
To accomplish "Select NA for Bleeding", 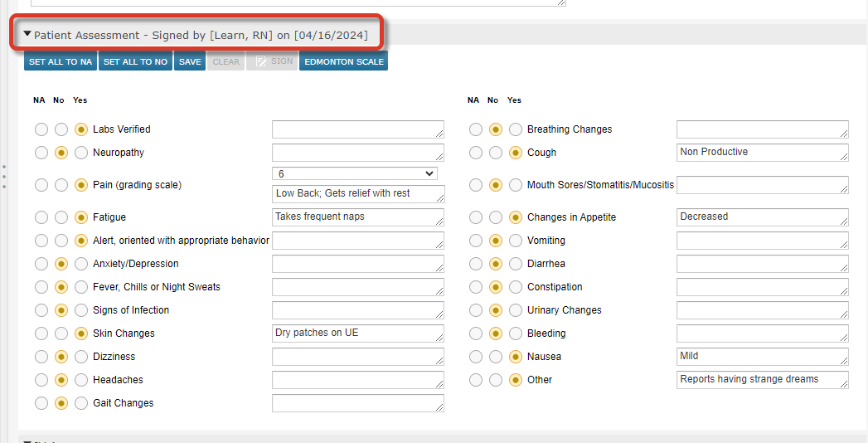I will [475, 333].
